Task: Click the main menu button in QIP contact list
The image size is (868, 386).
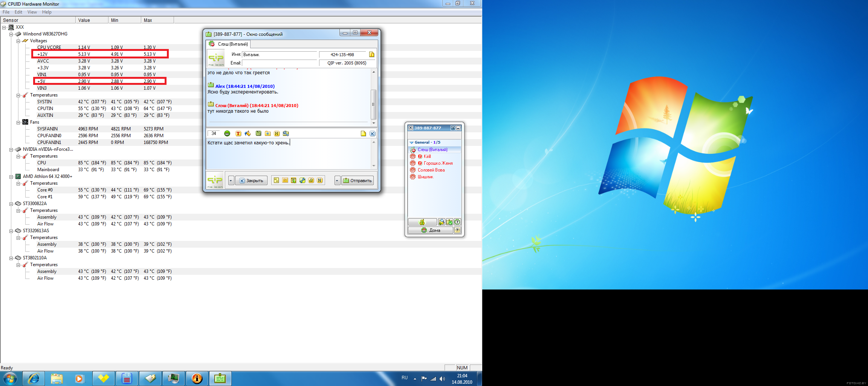Action: 422,222
